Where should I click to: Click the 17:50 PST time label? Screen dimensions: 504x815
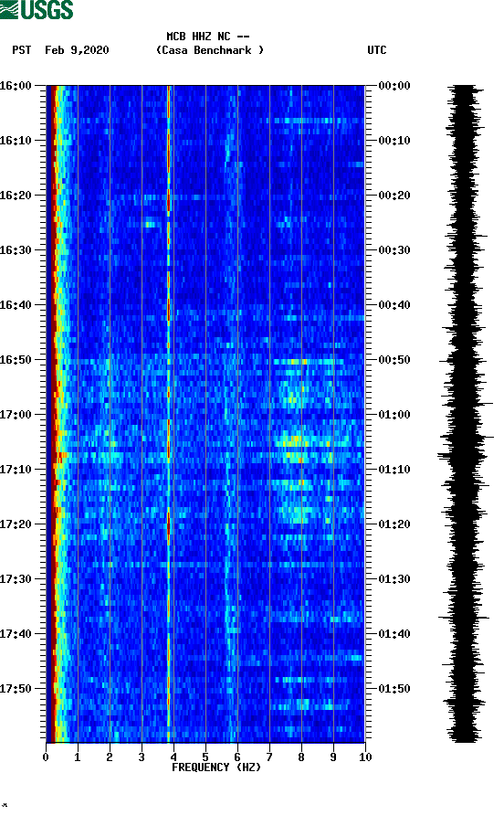[16, 689]
